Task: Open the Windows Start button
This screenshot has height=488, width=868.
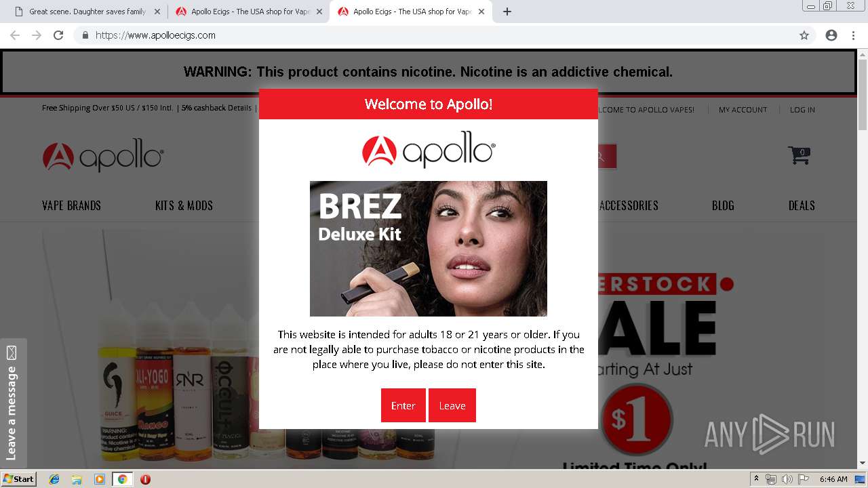Action: [19, 479]
